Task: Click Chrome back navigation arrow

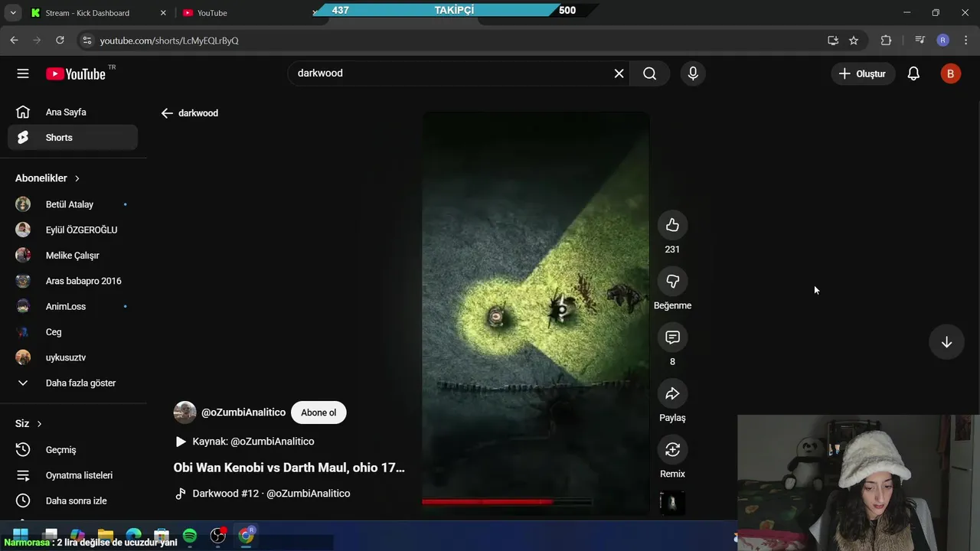Action: (x=14, y=41)
